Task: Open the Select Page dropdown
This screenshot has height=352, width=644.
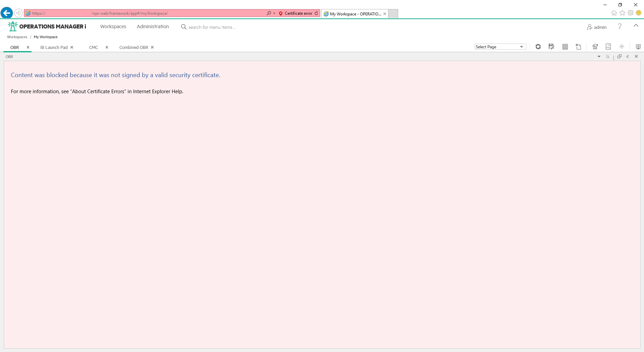Action: click(500, 47)
